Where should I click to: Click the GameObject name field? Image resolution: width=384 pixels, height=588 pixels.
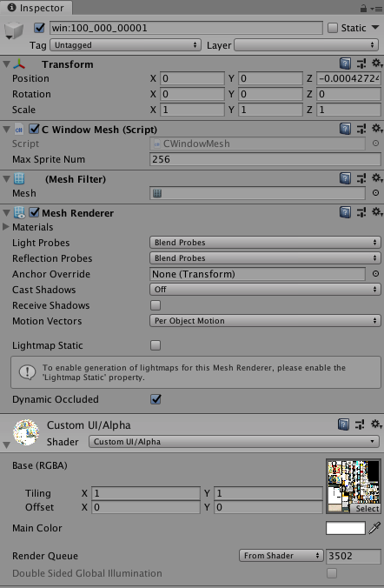(186, 28)
